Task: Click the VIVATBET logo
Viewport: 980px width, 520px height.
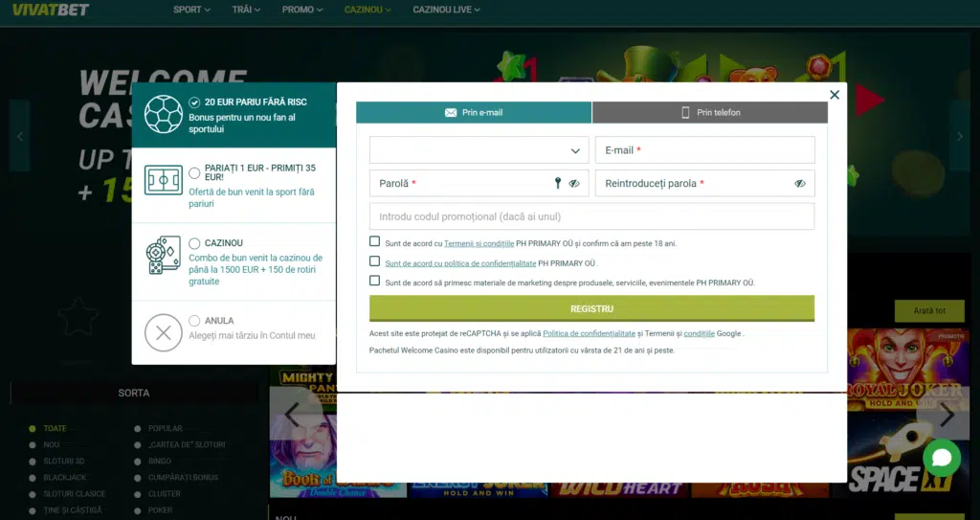Action: [51, 10]
